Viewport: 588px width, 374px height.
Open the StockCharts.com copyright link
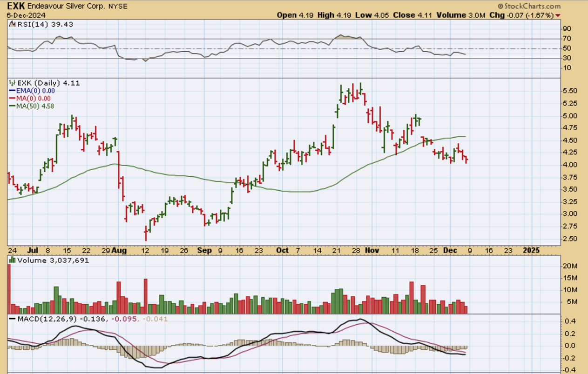[x=529, y=6]
